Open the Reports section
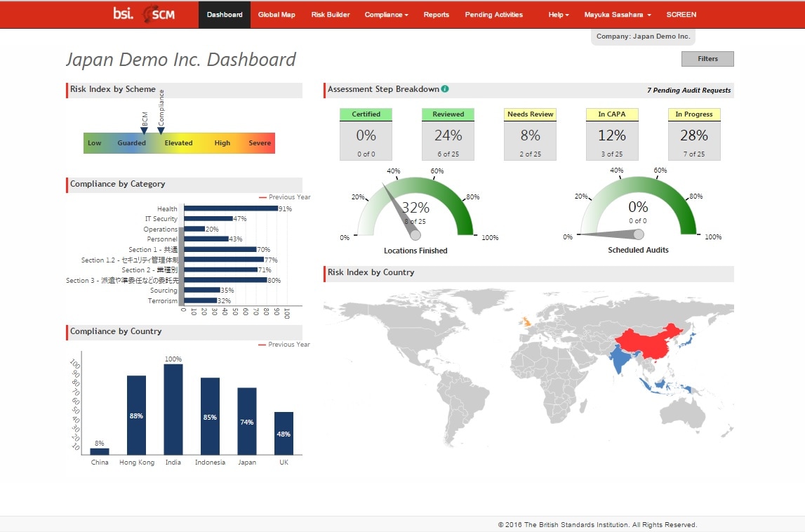This screenshot has height=532, width=805. point(436,13)
